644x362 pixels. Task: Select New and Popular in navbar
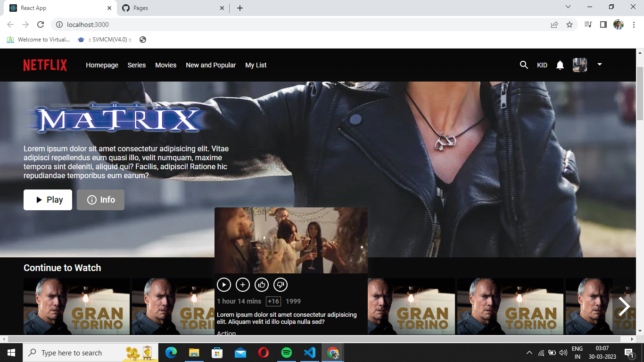coord(211,65)
